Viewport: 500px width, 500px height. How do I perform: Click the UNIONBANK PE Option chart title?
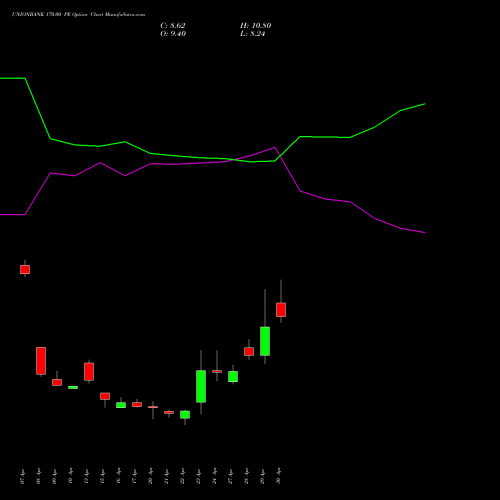pos(78,15)
